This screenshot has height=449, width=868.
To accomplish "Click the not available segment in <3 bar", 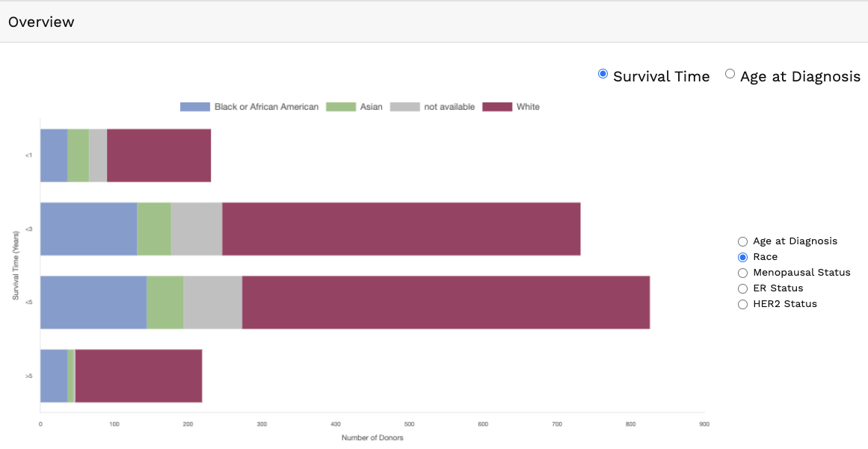I will pyautogui.click(x=197, y=229).
